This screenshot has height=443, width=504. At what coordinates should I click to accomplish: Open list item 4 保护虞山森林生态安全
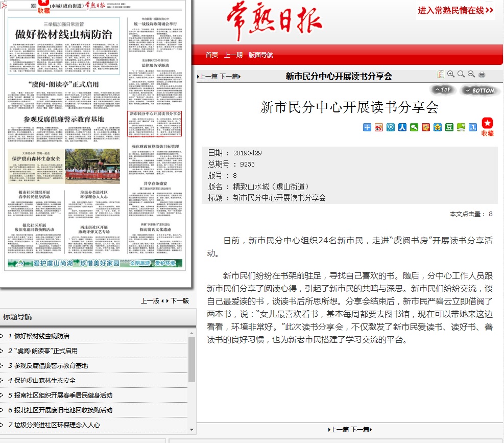coord(45,380)
